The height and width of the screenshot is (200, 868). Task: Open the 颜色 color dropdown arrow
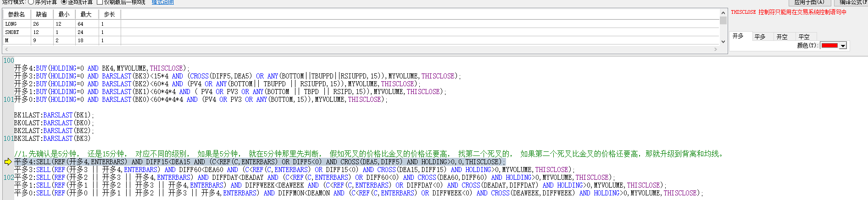click(843, 46)
